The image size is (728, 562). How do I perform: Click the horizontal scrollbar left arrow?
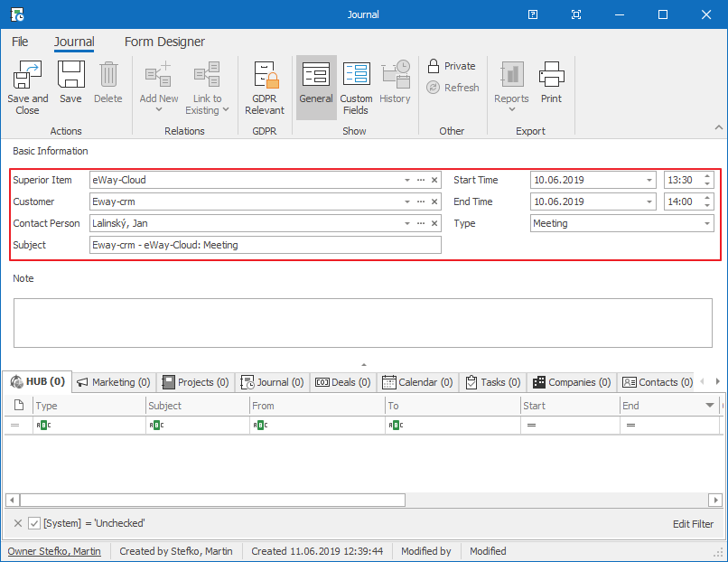[12, 501]
